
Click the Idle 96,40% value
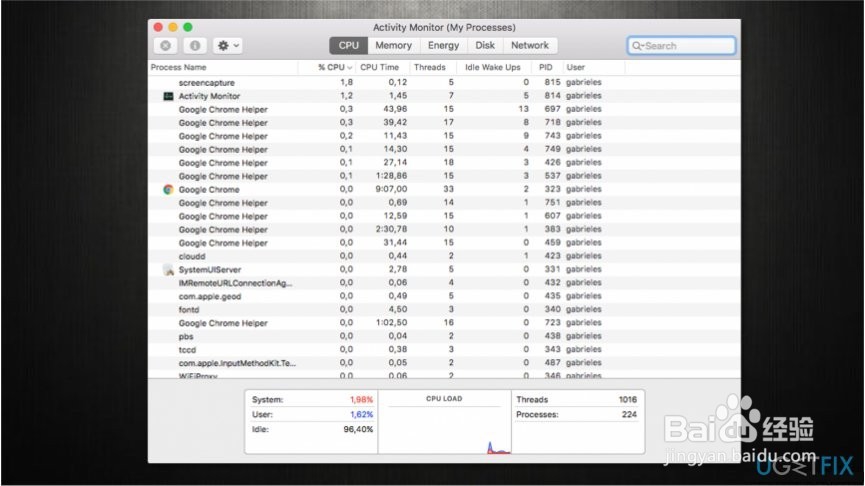click(x=358, y=429)
